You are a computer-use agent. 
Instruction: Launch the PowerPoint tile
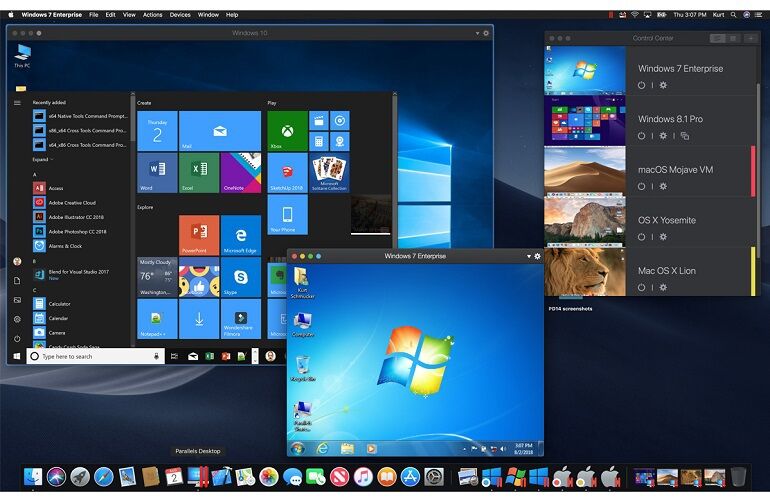click(x=199, y=235)
